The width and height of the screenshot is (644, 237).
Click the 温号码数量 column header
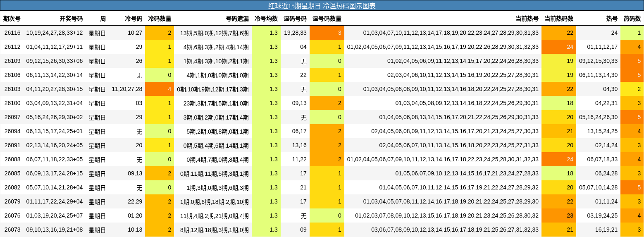pos(327,19)
